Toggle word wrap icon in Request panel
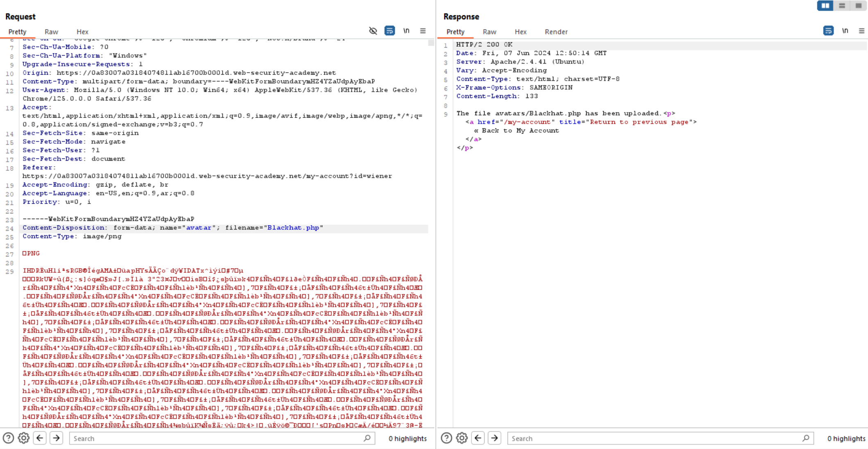 point(390,31)
